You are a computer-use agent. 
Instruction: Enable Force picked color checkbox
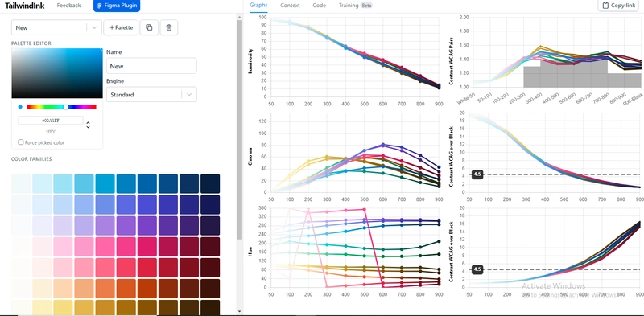21,142
